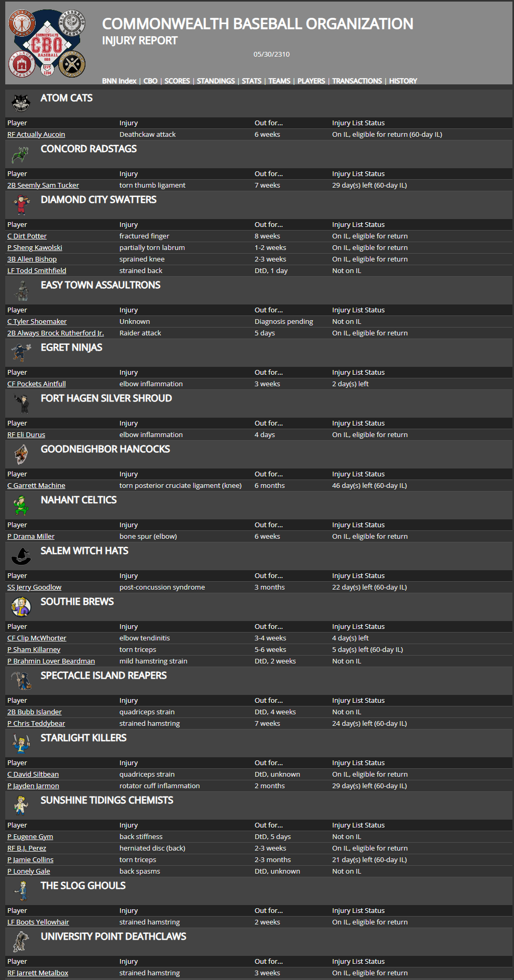View P Jayden Jarmon's player profile
Screen dimensions: 514x980
pos(33,786)
